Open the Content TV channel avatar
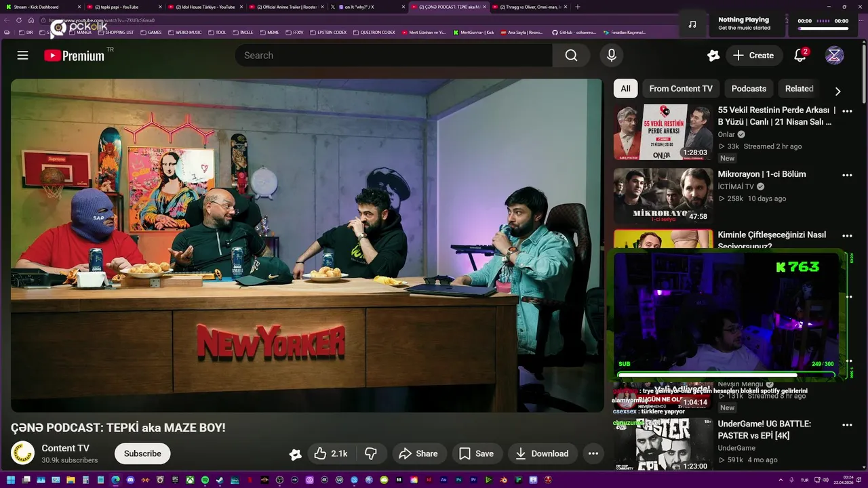The image size is (868, 488). pyautogui.click(x=22, y=453)
